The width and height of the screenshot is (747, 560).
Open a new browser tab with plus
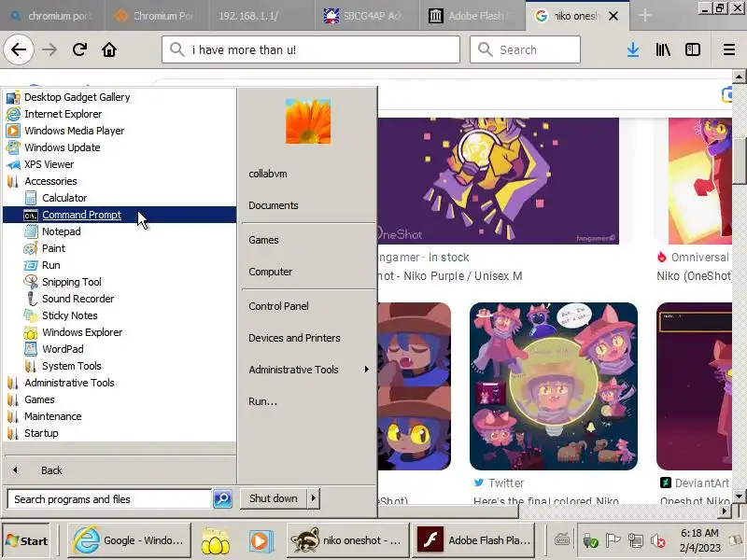pos(645,16)
